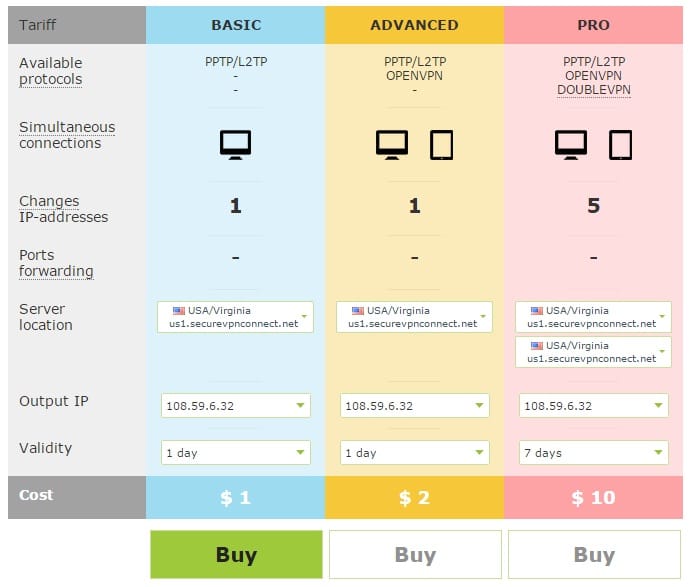Screen dimensions: 691x587
Task: Click the US flag in Basic server location
Action: [x=178, y=311]
